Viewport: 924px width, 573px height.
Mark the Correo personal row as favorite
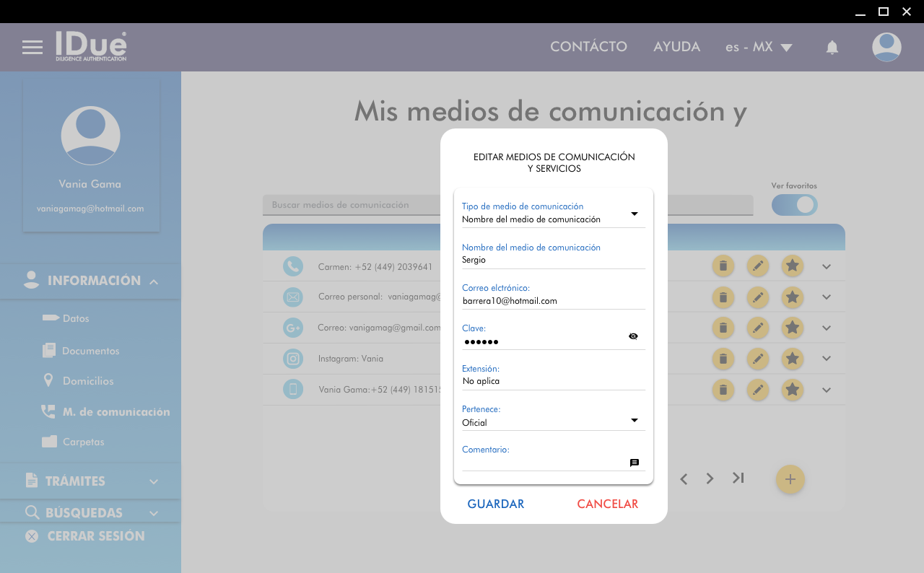[792, 297]
